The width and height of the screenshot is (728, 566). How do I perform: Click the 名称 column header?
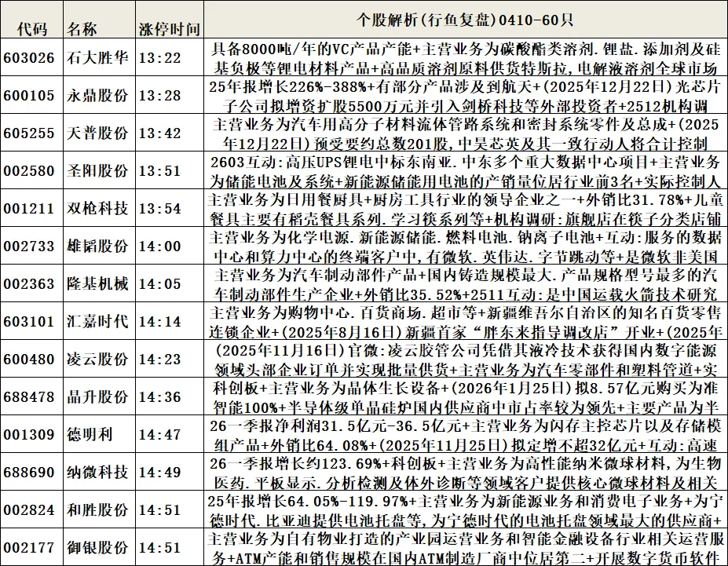[82, 29]
